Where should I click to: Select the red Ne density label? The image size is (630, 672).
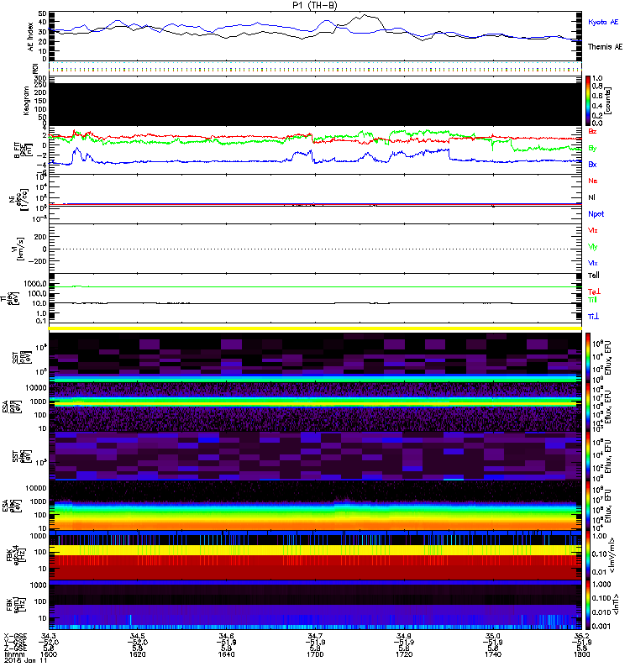pyautogui.click(x=593, y=181)
